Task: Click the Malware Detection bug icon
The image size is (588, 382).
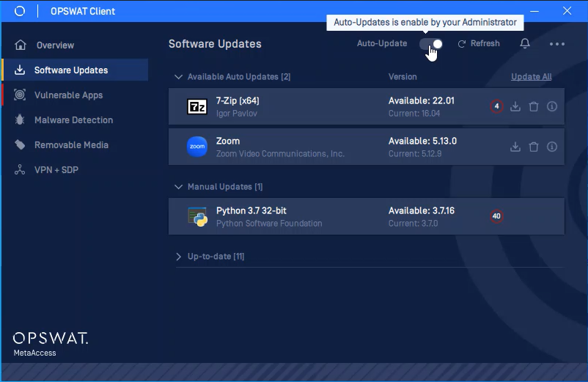Action: coord(20,120)
